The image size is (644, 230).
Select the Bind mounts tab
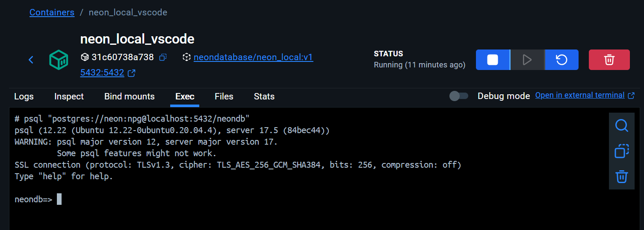click(129, 96)
